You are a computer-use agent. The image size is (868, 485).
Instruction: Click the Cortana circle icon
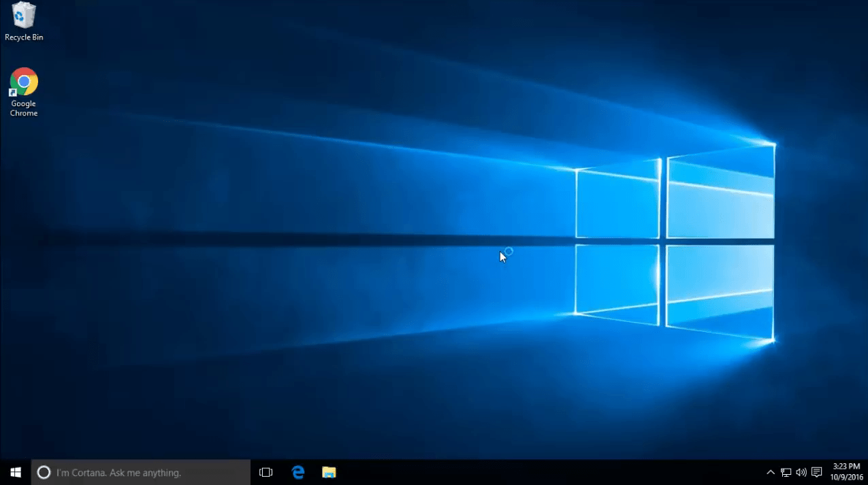44,472
